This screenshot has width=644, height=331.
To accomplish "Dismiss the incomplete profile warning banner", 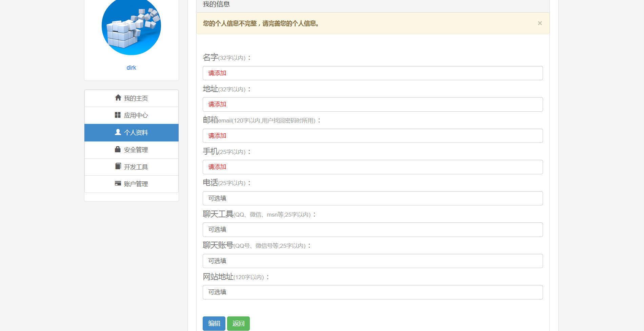I will (540, 23).
